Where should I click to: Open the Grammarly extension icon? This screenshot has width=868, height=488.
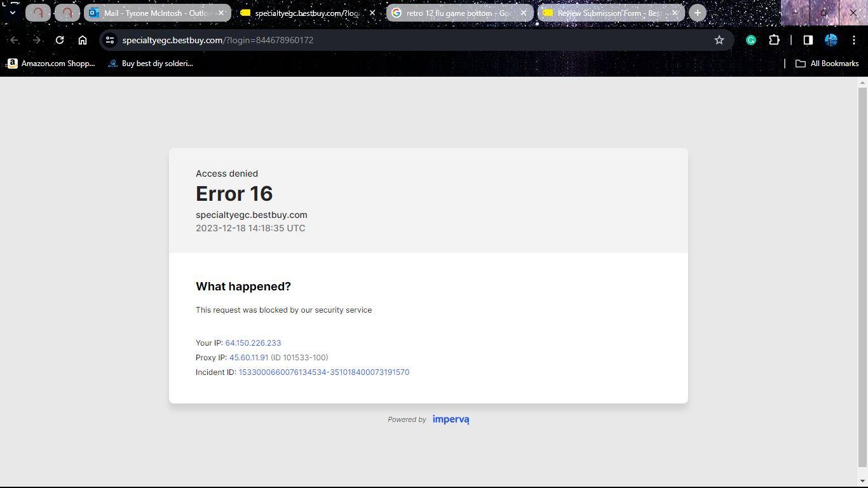pos(751,40)
